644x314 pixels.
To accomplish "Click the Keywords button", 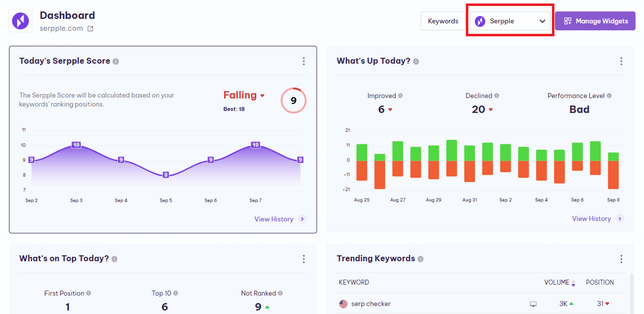I will click(443, 21).
